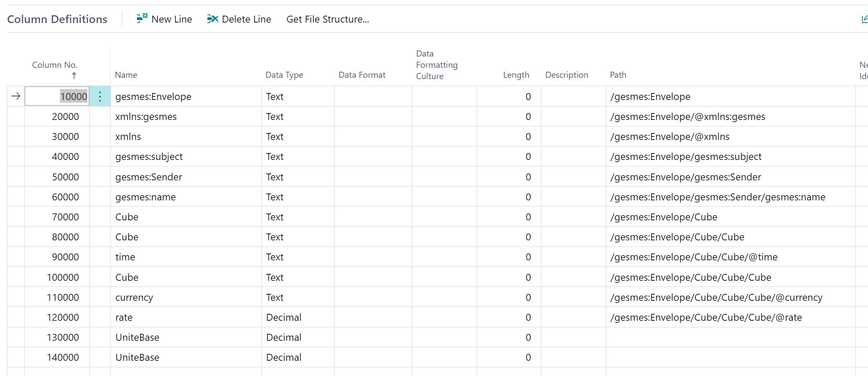Select the gesmes:Sender name cell
This screenshot has height=376, width=868.
click(x=186, y=177)
